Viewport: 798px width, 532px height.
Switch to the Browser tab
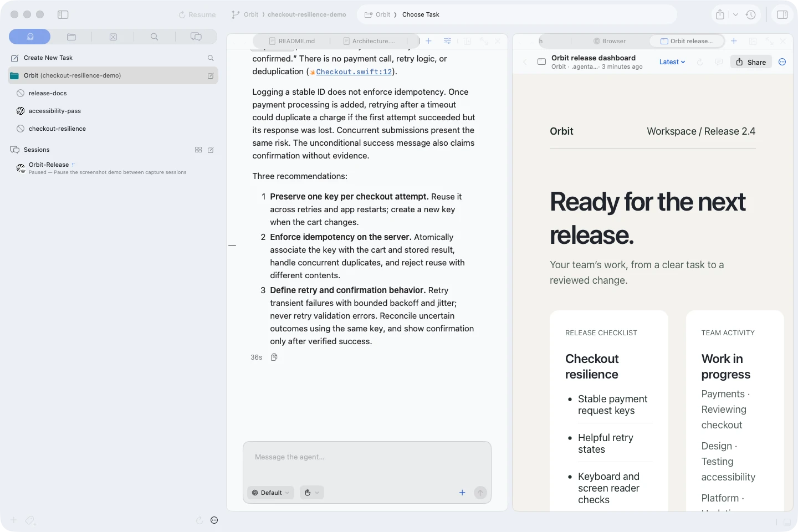point(610,41)
